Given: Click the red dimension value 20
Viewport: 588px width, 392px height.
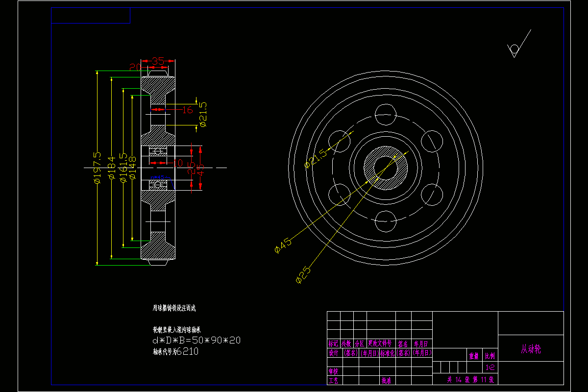Looking at the screenshot, I should [135, 67].
